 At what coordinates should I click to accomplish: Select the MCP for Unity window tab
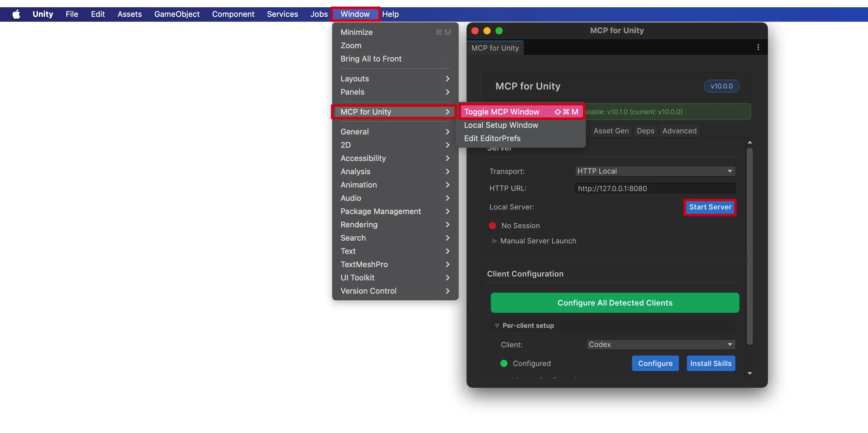pos(495,48)
